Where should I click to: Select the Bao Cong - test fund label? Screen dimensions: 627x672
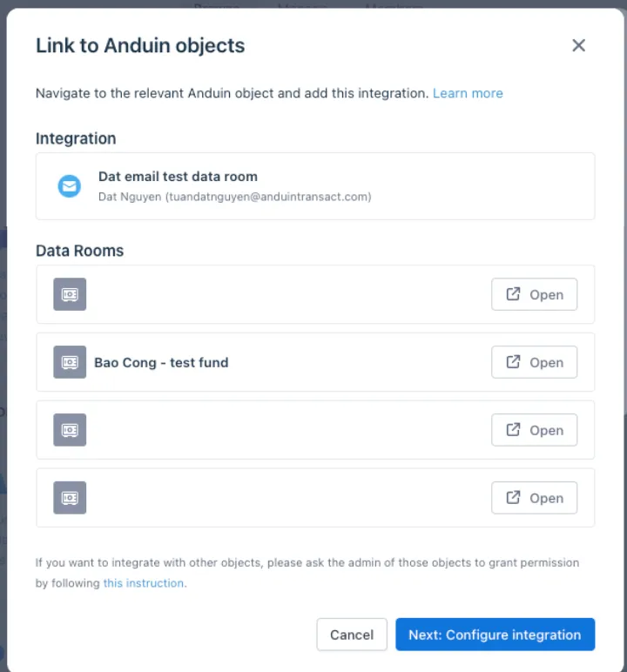[x=161, y=363]
